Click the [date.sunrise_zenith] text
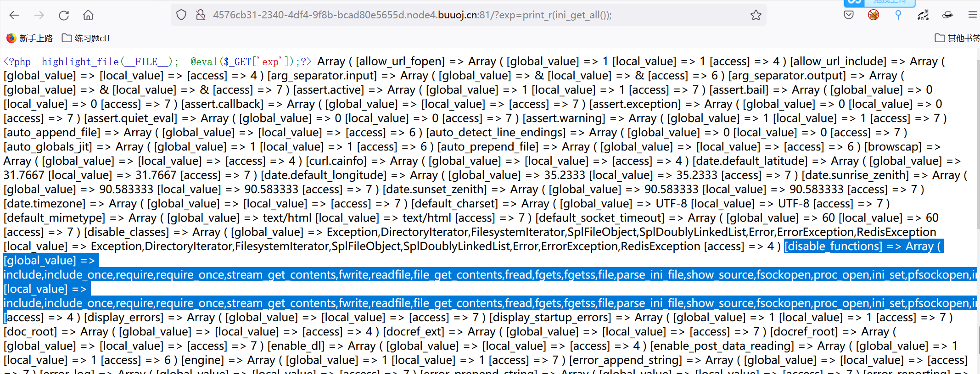The image size is (980, 374). 855,175
